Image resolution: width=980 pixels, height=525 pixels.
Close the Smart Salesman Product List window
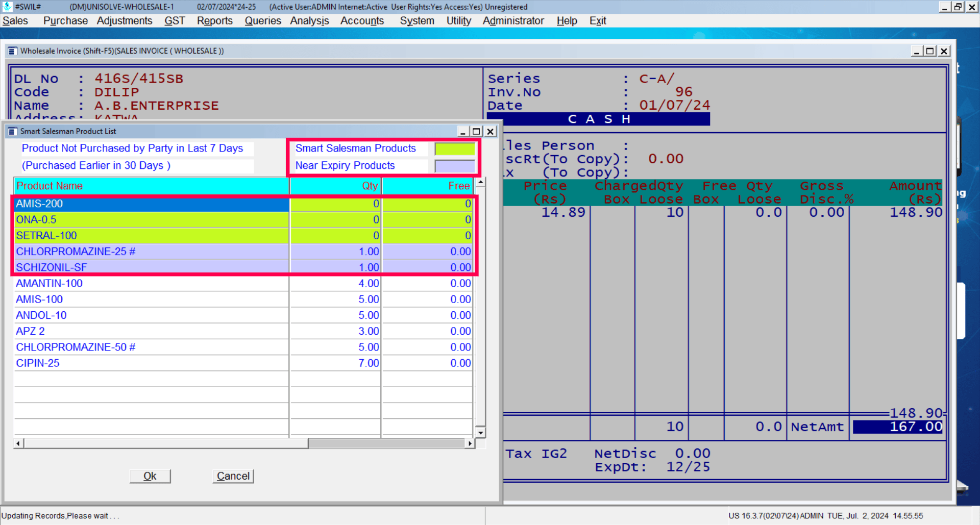(490, 132)
